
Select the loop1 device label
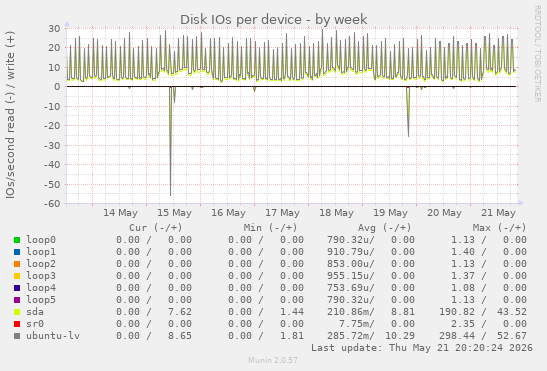click(41, 252)
